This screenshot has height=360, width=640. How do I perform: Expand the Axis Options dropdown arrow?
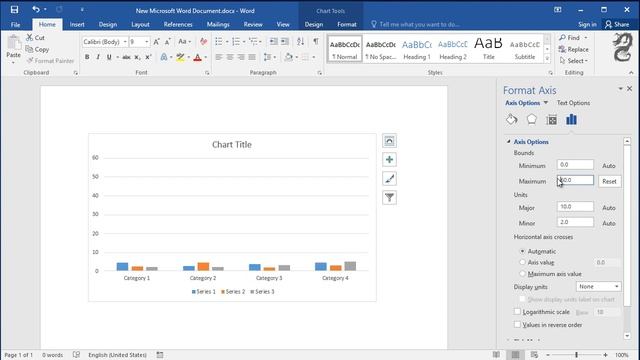point(546,103)
